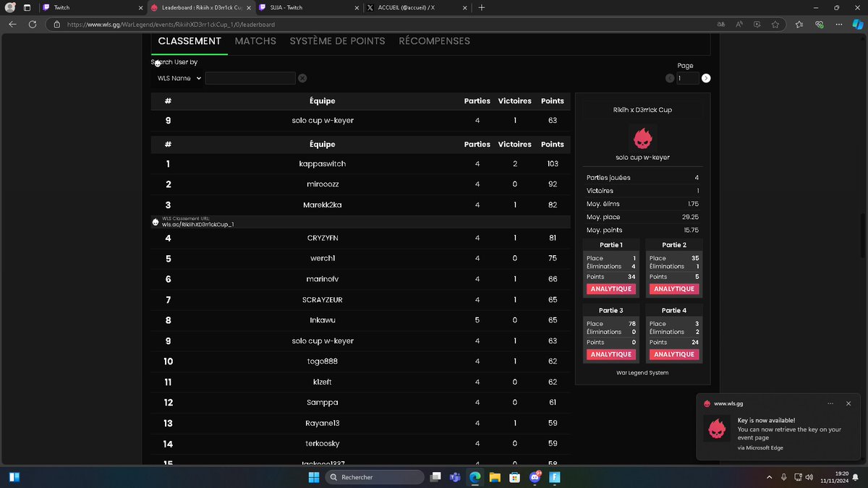868x488 pixels.
Task: Open Analytique for Partie 3
Action: click(x=610, y=354)
